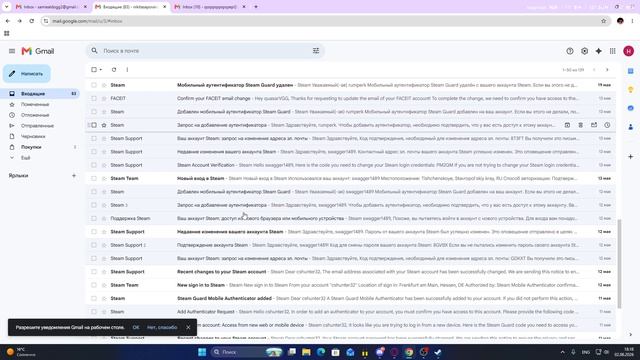Star the 'Add Authenticator Request' email
The image size is (640, 360).
(x=104, y=312)
